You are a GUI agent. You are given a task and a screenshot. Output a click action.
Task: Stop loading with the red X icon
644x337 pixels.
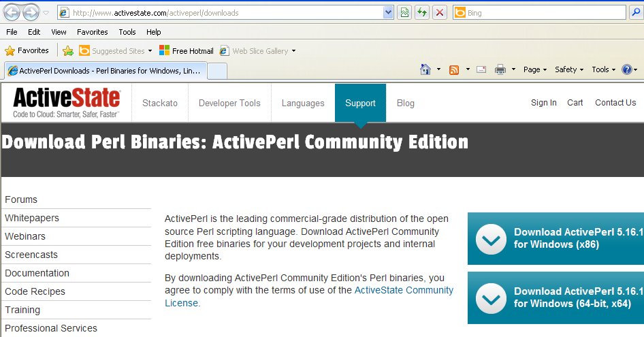(440, 13)
